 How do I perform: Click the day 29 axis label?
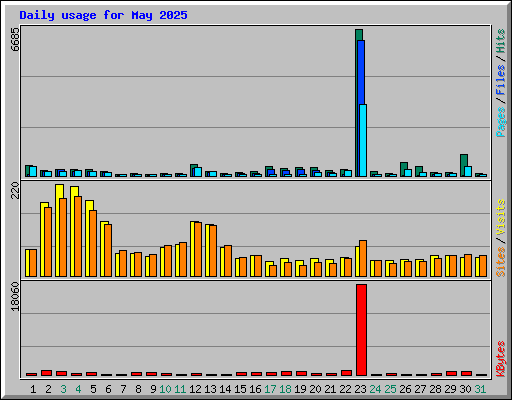pyautogui.click(x=450, y=389)
